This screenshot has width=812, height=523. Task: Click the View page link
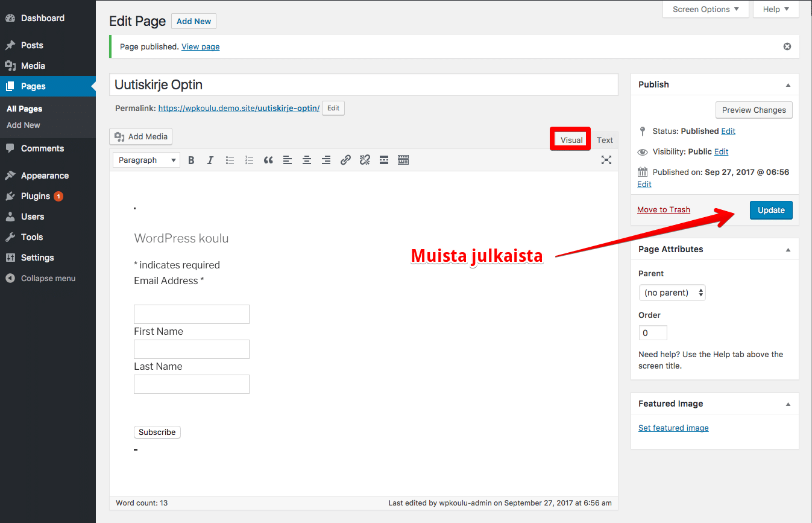(201, 46)
